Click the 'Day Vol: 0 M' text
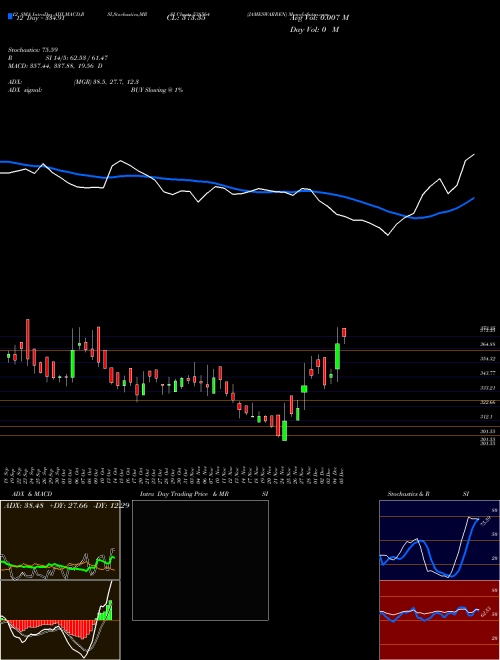 pos(314,30)
